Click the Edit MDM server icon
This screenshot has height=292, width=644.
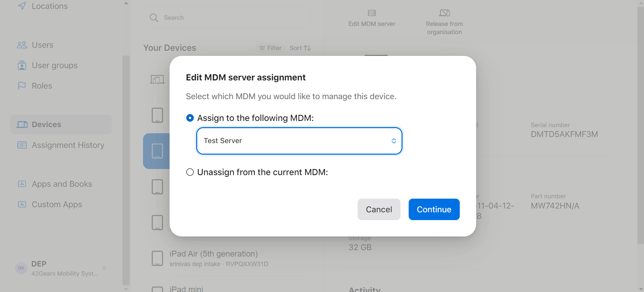tap(372, 13)
